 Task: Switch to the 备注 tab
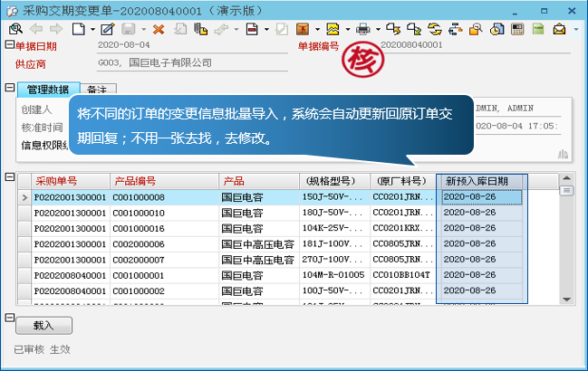[98, 90]
